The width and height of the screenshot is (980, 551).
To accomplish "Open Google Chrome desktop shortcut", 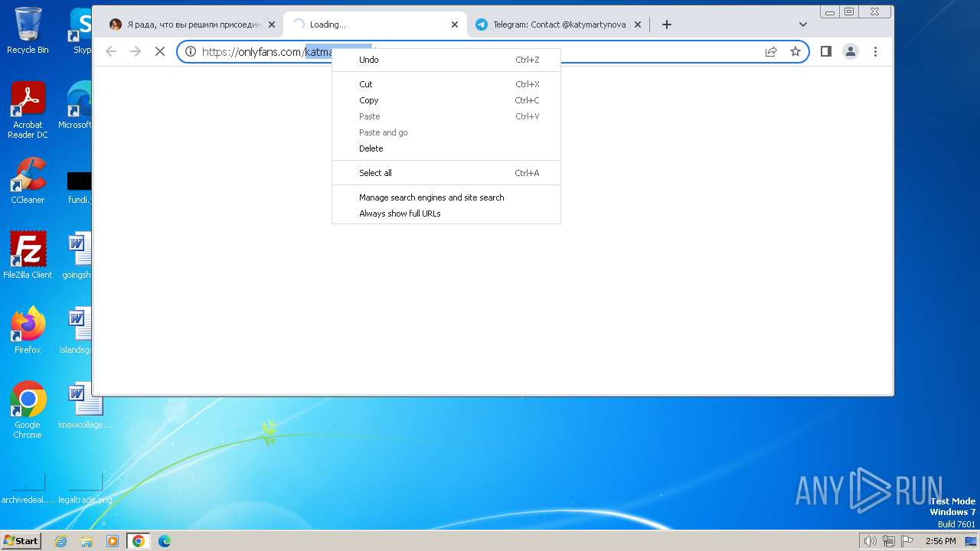I will tap(28, 410).
